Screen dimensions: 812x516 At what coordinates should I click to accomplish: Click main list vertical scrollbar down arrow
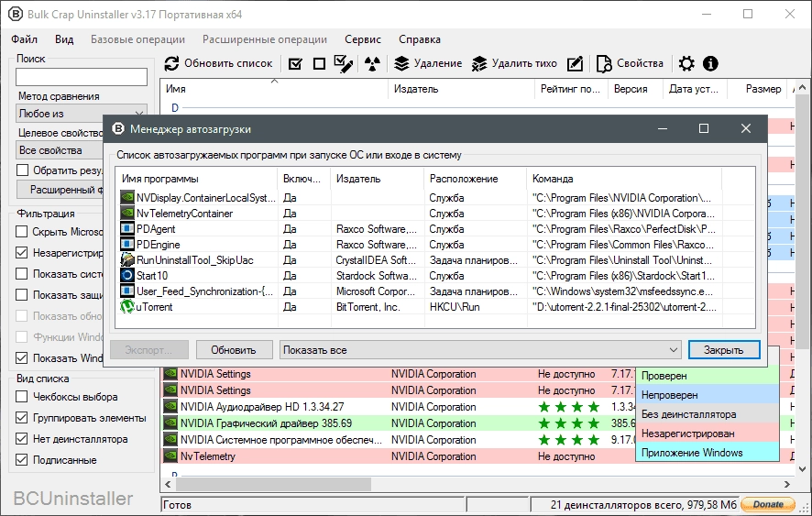[802, 469]
